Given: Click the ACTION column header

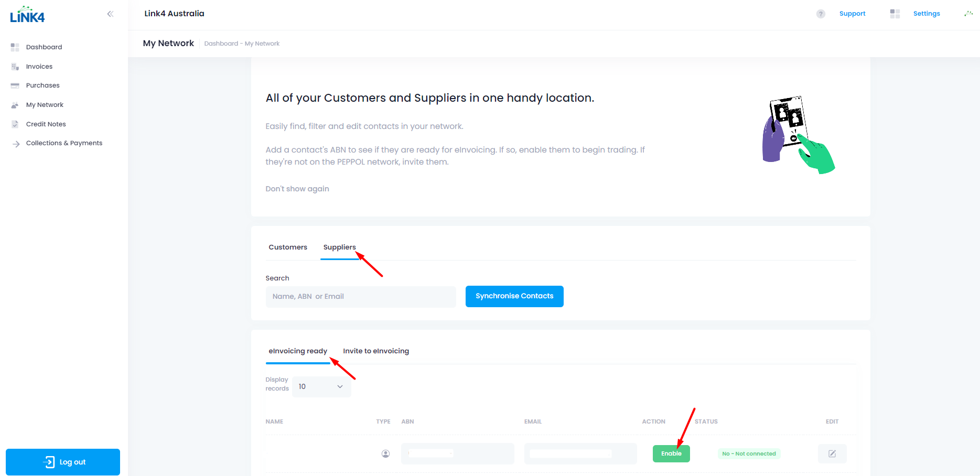Looking at the screenshot, I should click(x=654, y=421).
